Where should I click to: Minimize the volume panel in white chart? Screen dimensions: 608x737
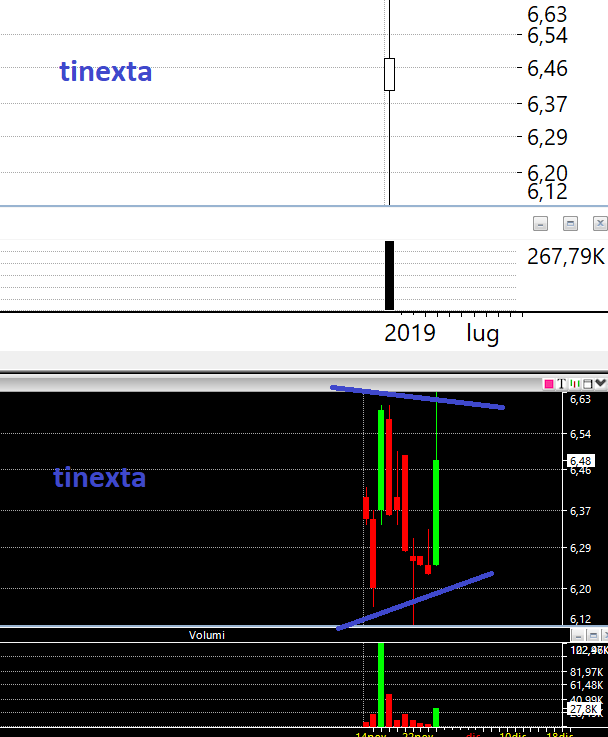pyautogui.click(x=540, y=224)
